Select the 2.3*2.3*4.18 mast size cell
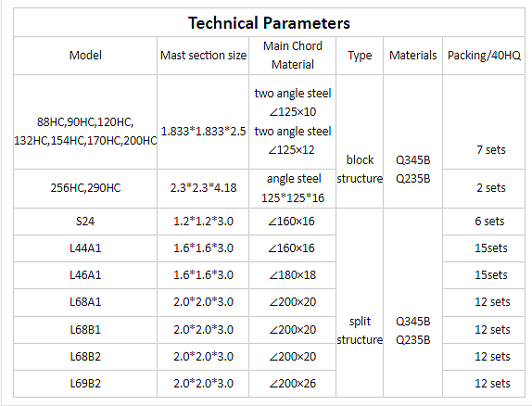 tap(203, 188)
